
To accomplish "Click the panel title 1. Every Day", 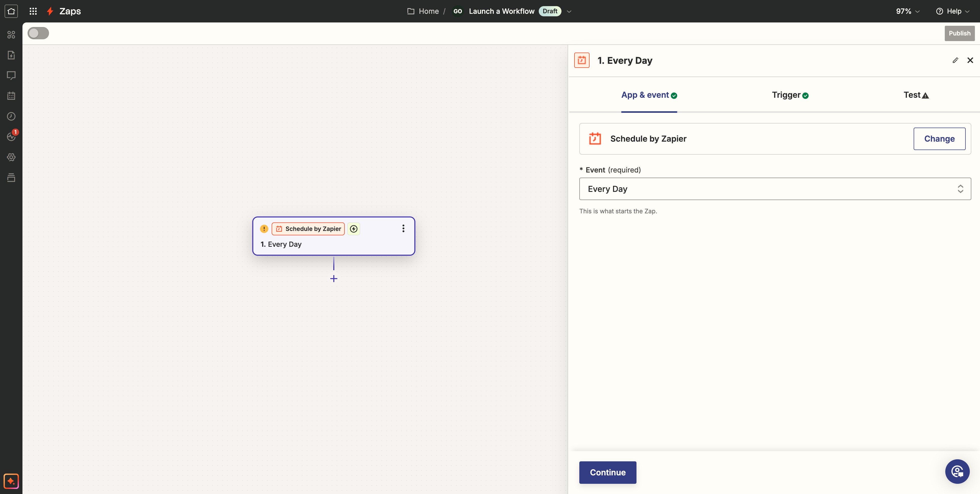I will [625, 60].
